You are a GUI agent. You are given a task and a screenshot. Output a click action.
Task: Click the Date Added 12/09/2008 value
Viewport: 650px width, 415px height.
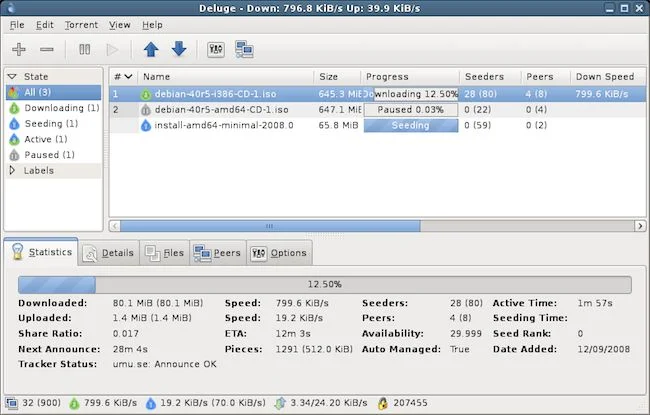tap(604, 349)
